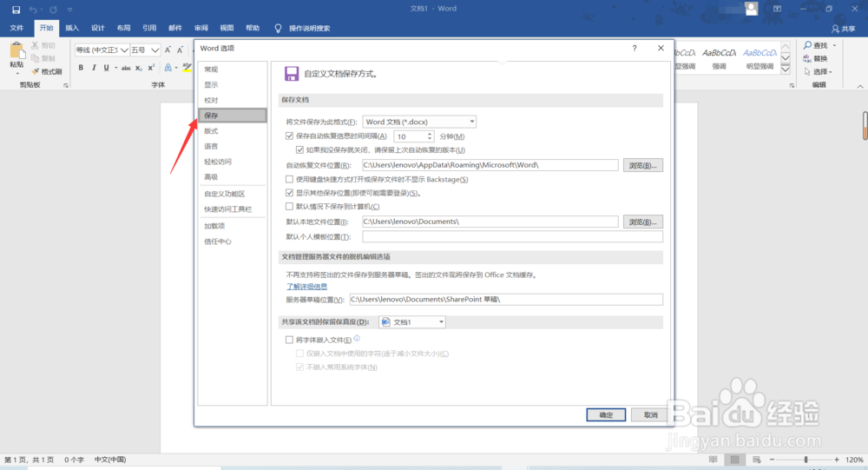This screenshot has height=470, width=868.
Task: Open the Customize Quick Access Toolbar arrow
Action: coord(69,10)
